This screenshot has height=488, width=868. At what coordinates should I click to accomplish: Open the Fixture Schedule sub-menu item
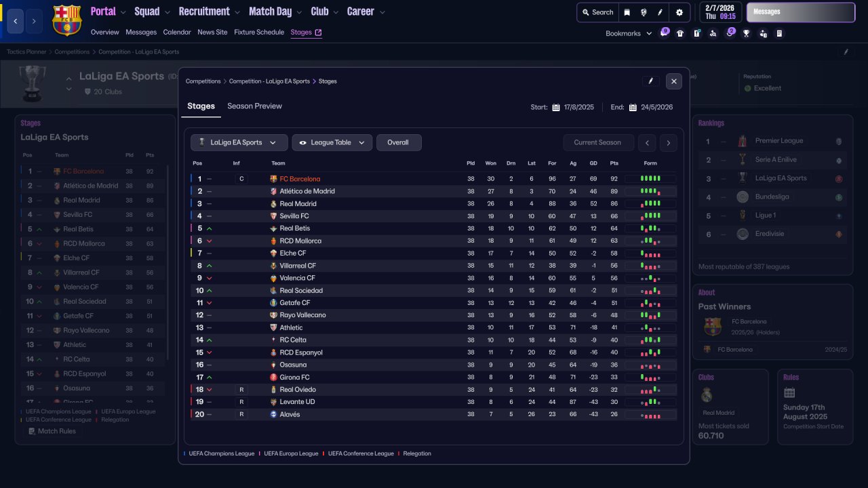tap(259, 33)
